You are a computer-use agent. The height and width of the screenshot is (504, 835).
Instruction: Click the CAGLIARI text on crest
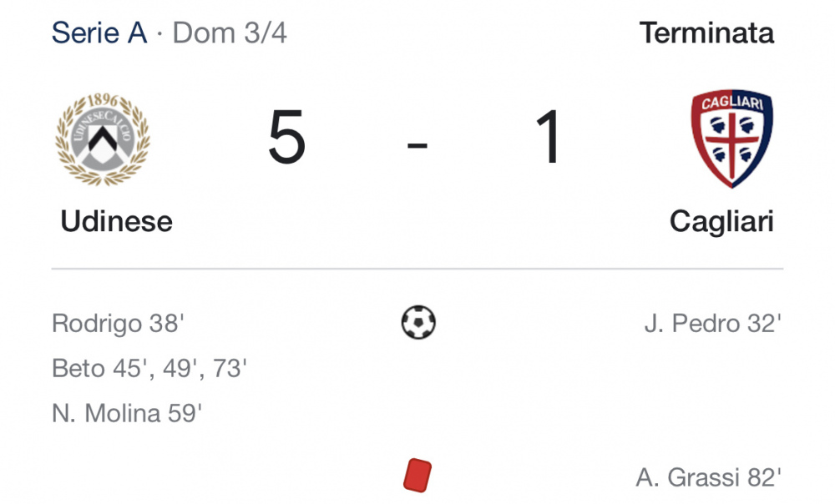(731, 102)
